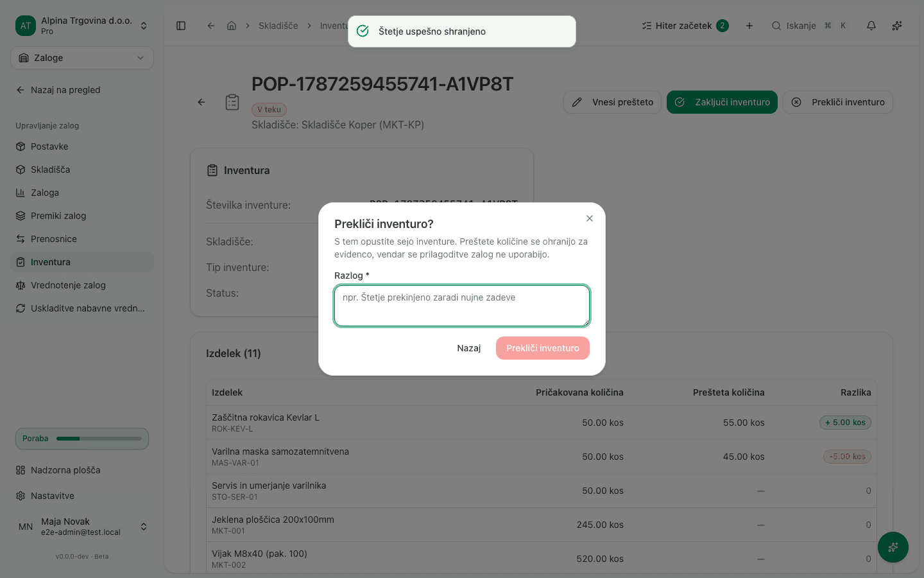The width and height of the screenshot is (924, 578).
Task: Close the Prekliči inventuro dialog
Action: click(x=590, y=218)
